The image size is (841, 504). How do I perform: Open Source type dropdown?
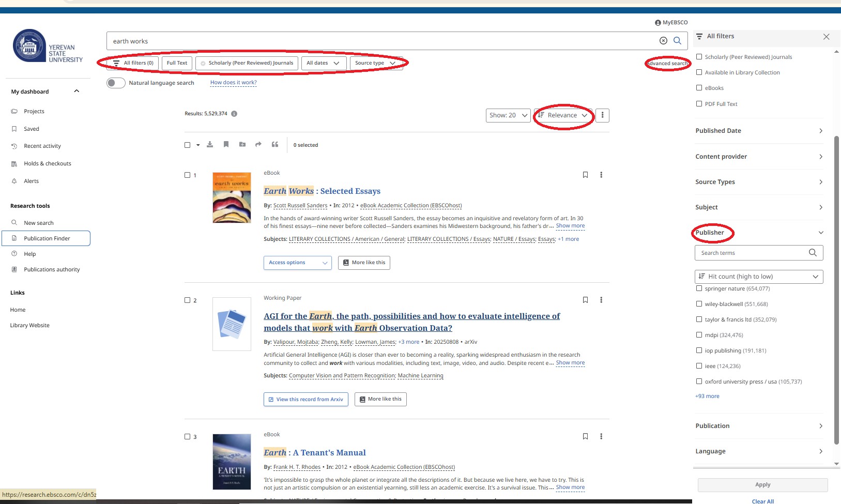(375, 63)
